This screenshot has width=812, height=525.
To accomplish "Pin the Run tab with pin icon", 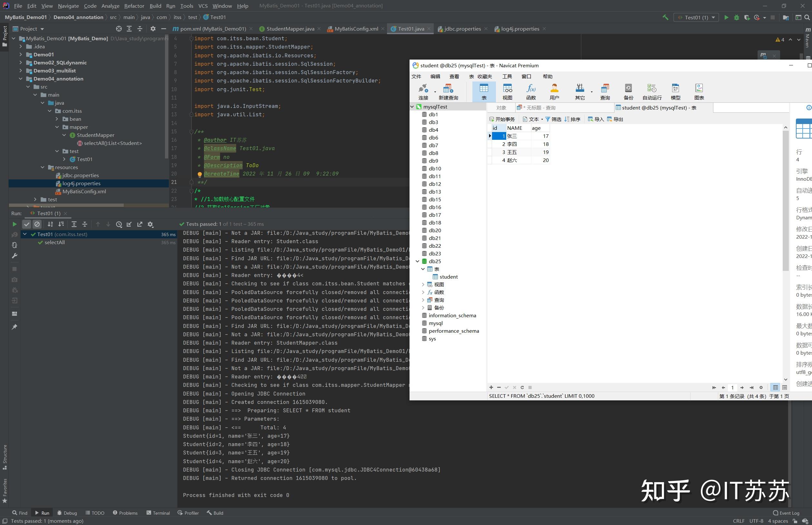I will (14, 327).
